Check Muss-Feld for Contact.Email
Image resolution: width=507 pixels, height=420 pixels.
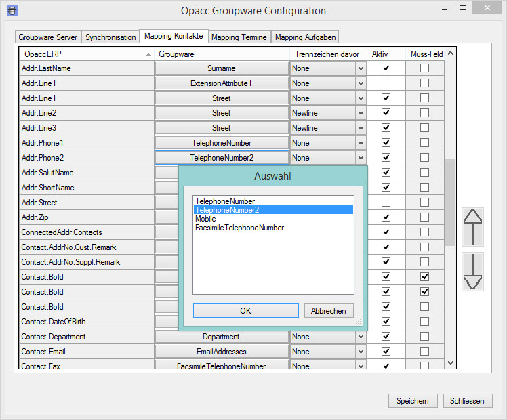[424, 351]
